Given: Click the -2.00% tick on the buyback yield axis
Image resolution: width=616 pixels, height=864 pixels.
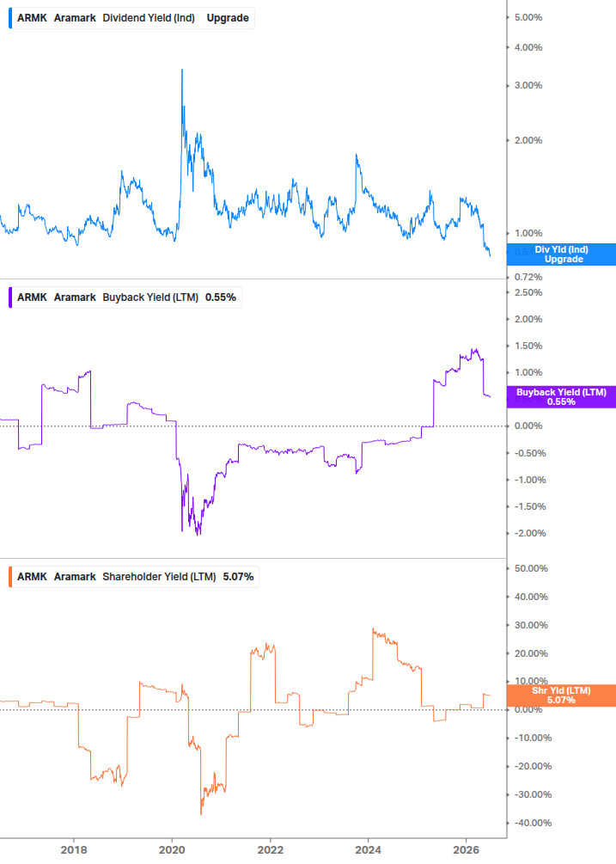Looking at the screenshot, I should coord(530,533).
